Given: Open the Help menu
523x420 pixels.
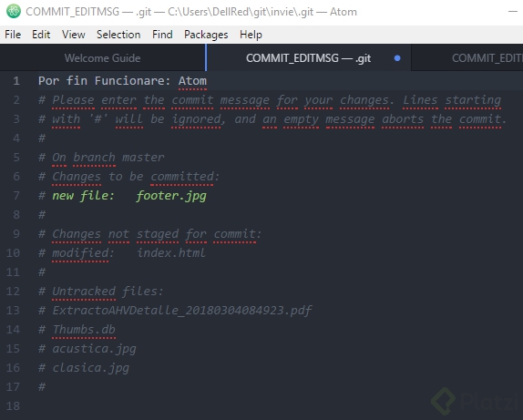Looking at the screenshot, I should (251, 35).
